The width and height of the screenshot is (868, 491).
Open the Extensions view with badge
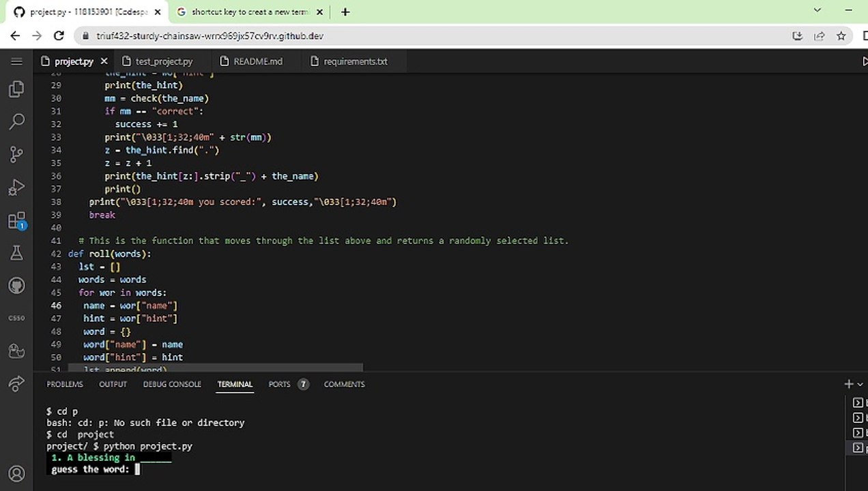point(16,220)
